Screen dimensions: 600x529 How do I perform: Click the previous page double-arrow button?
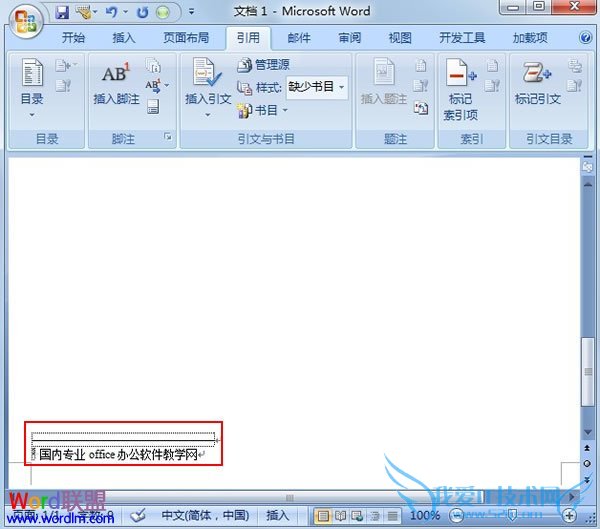click(587, 448)
